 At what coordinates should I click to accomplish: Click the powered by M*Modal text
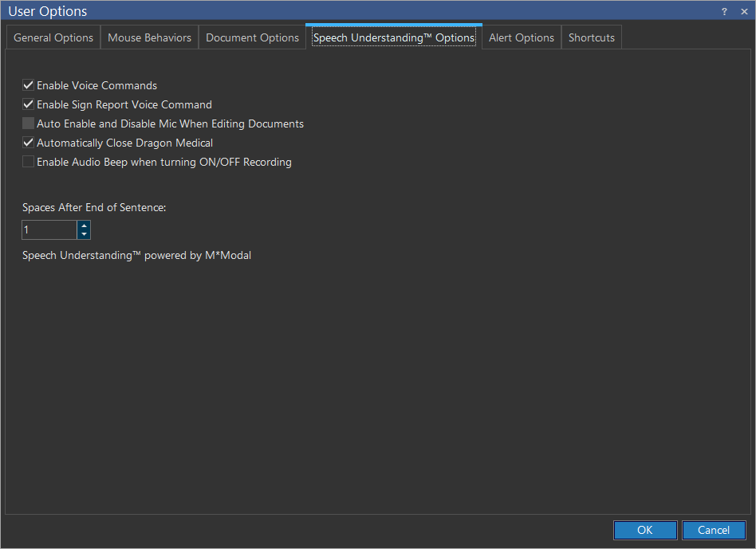(x=136, y=256)
